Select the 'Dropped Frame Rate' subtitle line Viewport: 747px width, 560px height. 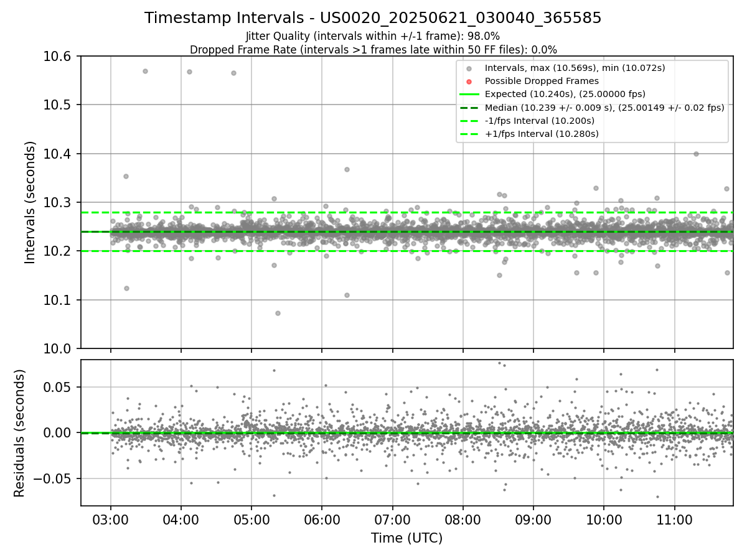pyautogui.click(x=373, y=50)
